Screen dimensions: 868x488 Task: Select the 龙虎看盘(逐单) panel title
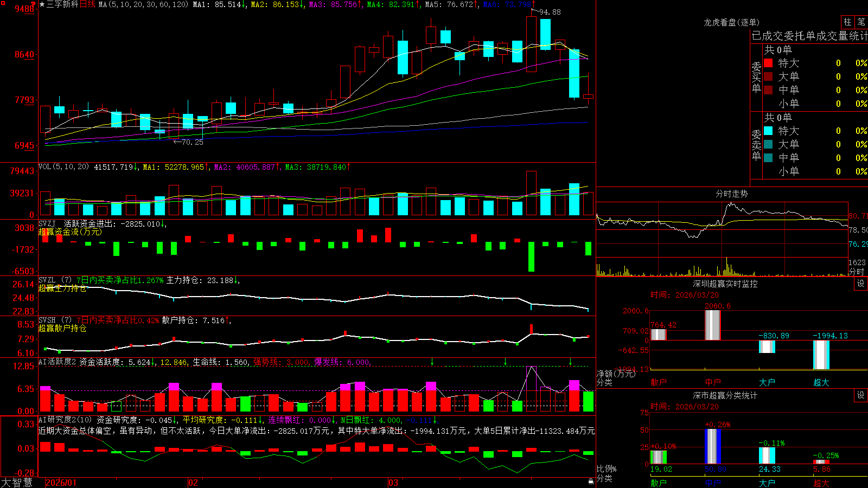click(x=731, y=22)
